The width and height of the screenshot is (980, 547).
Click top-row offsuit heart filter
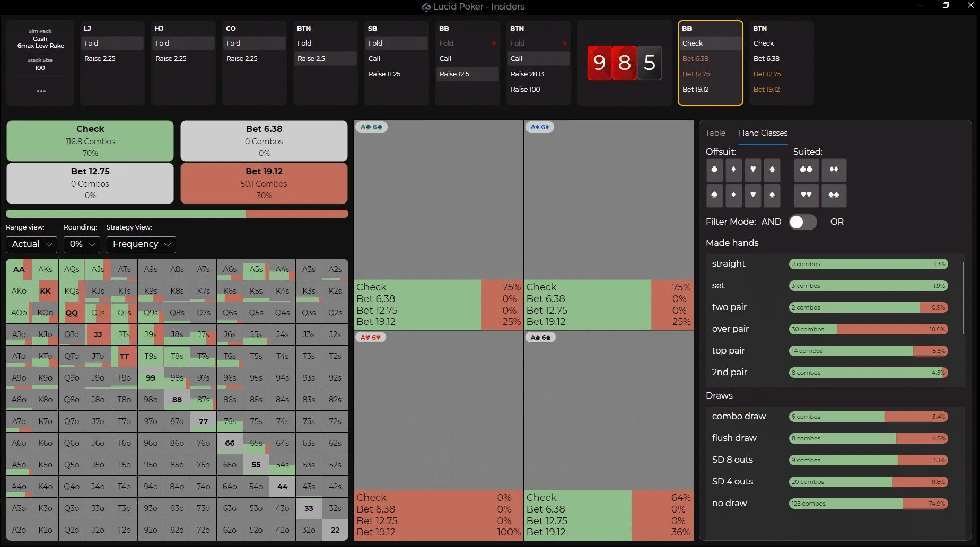point(752,170)
